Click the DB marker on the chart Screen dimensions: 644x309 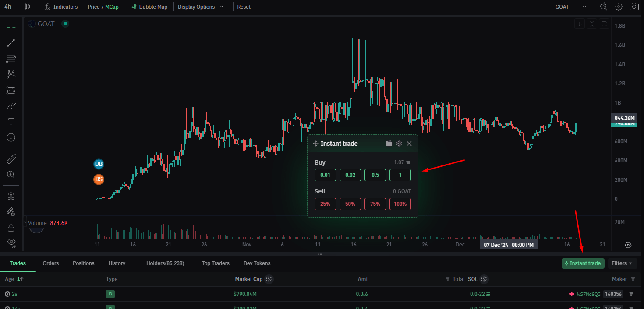99,164
